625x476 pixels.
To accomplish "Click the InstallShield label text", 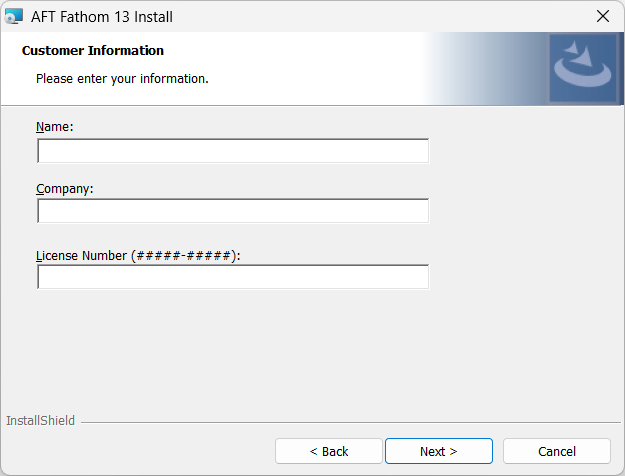I will pos(40,421).
